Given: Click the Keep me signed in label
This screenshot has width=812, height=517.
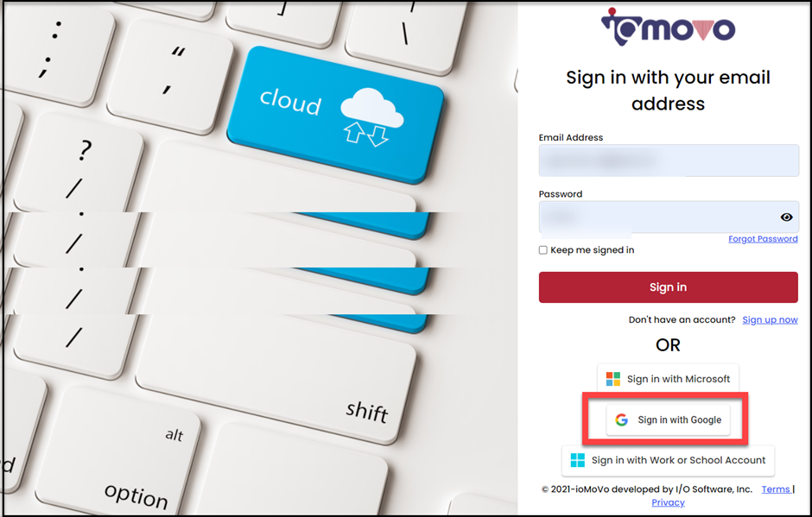Looking at the screenshot, I should (x=593, y=250).
